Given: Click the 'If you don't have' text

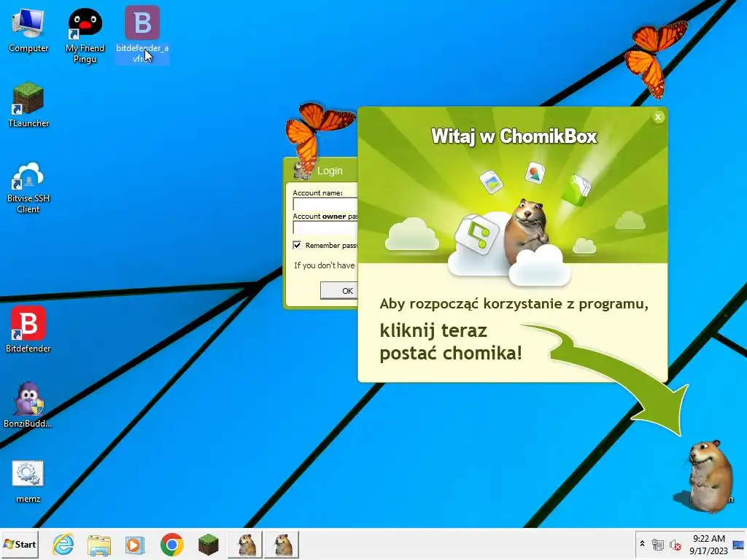Looking at the screenshot, I should tap(325, 265).
